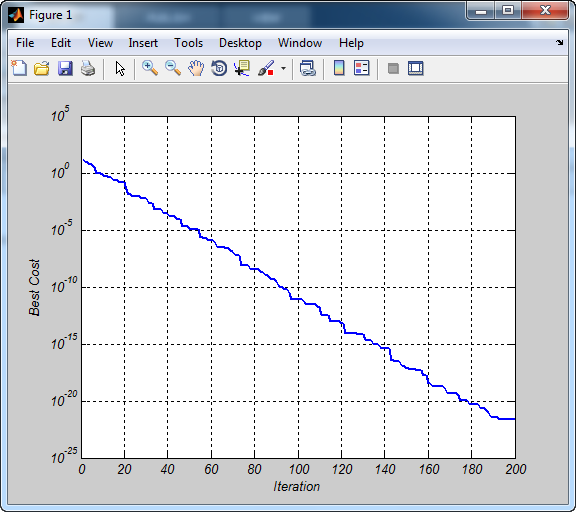
Task: Open the Tools menu
Action: coord(188,43)
